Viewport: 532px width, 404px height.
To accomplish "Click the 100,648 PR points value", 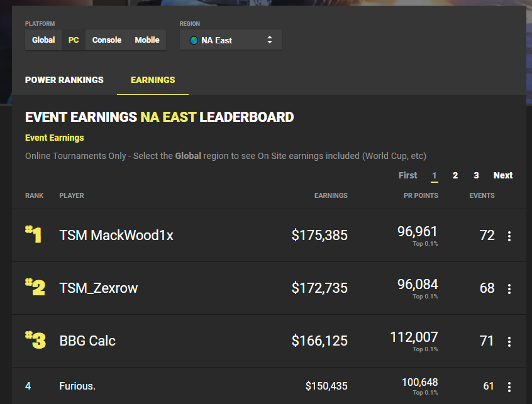I will coord(420,382).
